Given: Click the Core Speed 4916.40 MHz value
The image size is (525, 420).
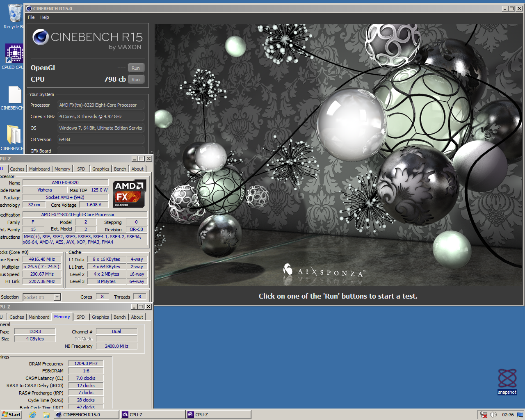Looking at the screenshot, I should 42,259.
